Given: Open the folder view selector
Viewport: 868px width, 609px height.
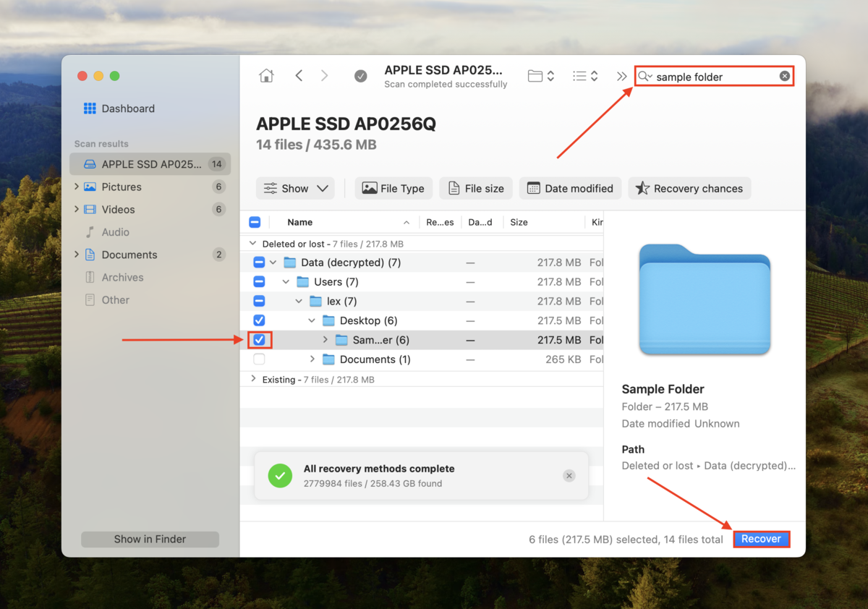Looking at the screenshot, I should click(541, 76).
